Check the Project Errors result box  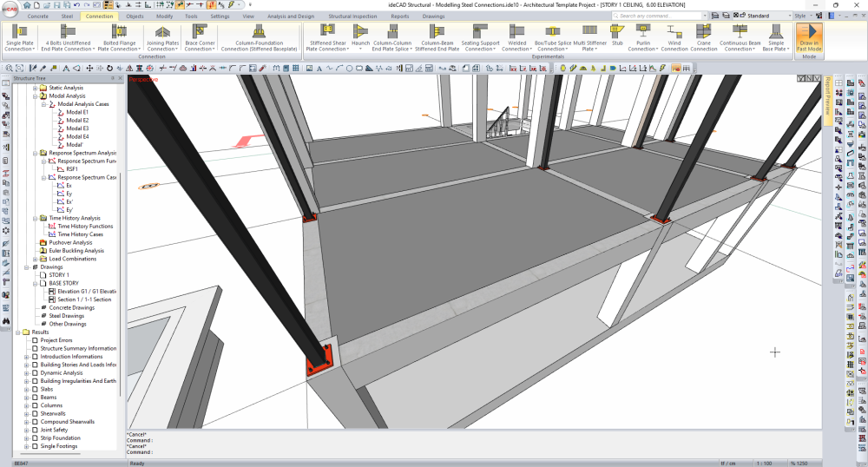(35, 340)
